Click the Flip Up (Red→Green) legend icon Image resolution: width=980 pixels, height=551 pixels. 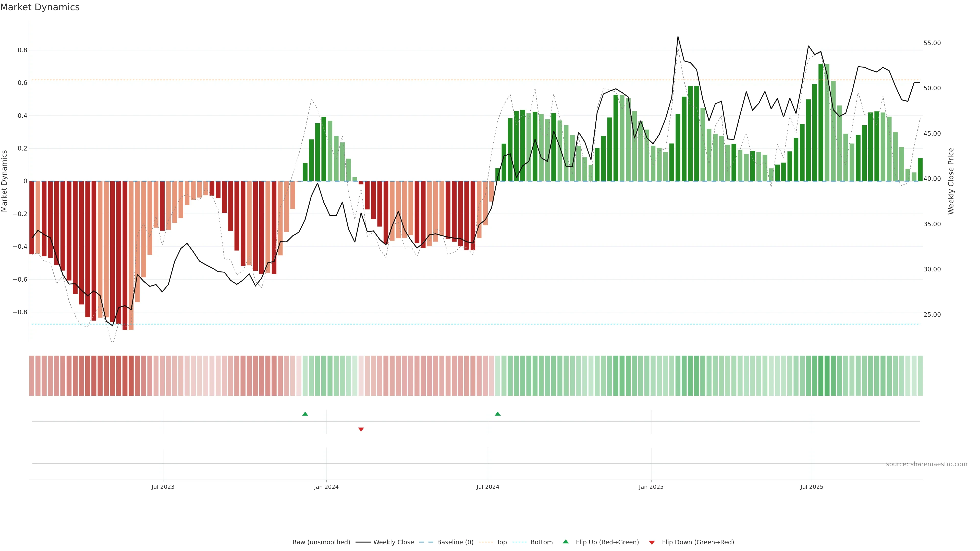tap(566, 542)
